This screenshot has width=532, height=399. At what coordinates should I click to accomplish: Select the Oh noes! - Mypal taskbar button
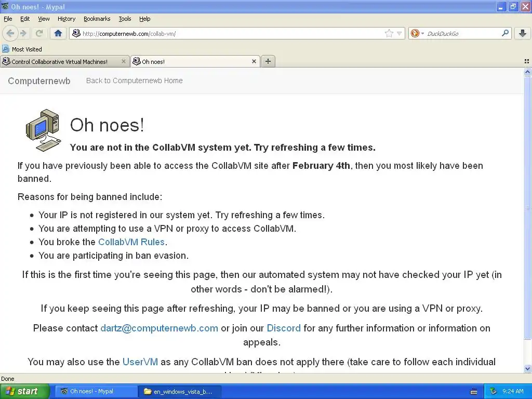[x=96, y=391]
